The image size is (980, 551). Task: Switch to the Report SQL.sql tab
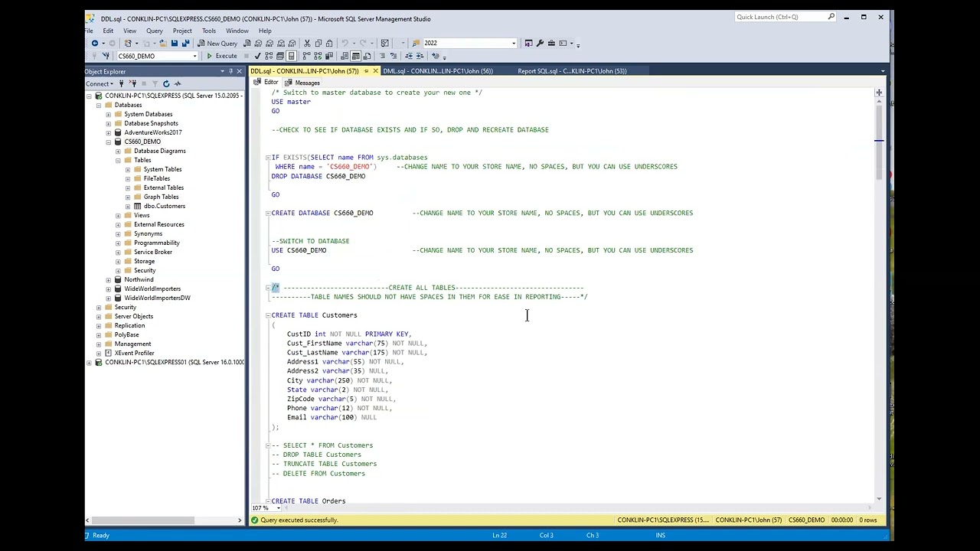pyautogui.click(x=572, y=71)
